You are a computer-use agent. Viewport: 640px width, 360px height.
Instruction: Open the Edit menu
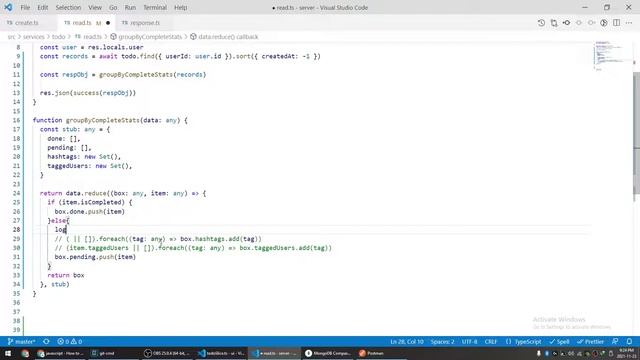42,8
